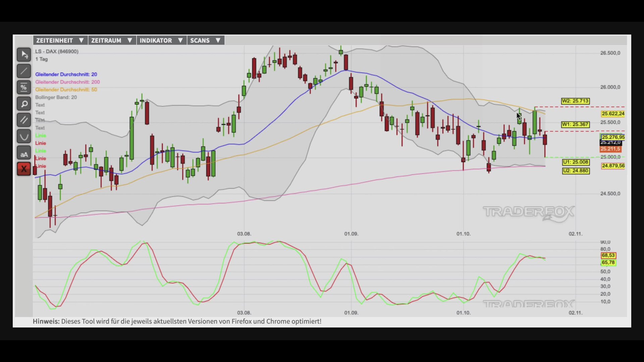Screen dimensions: 644x362
Task: Click the 25.622,24 price tag
Action: (613, 114)
